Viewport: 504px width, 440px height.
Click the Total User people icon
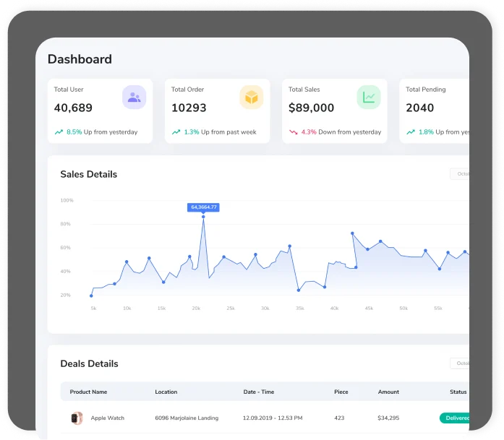[134, 97]
